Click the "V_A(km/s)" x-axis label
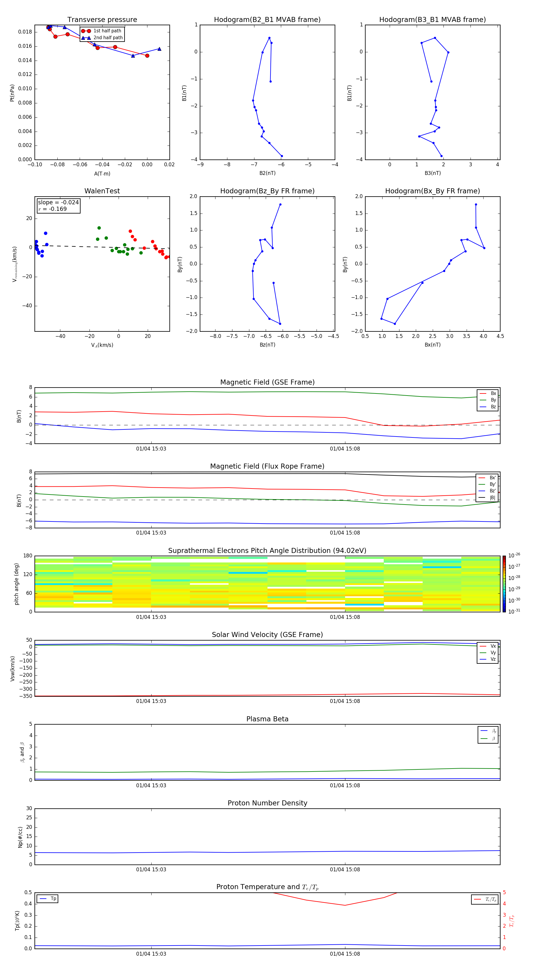Screen dimensions: 535x980 pyautogui.click(x=102, y=345)
